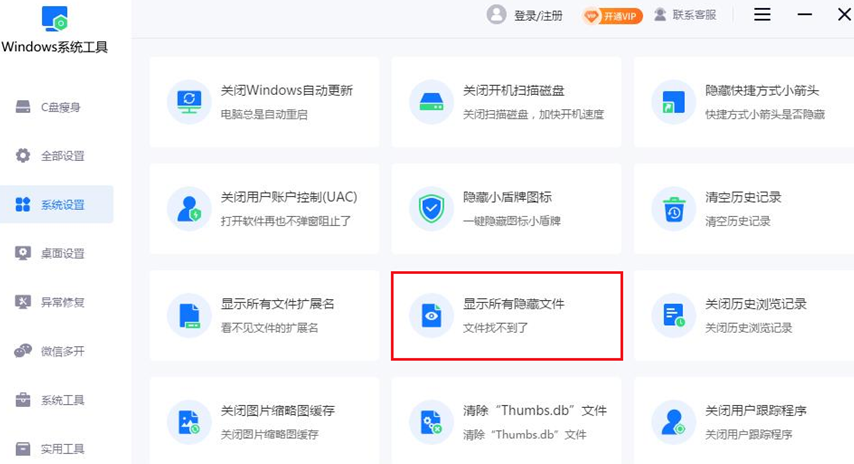
Task: Click the text 文件找不到了
Action: pyautogui.click(x=496, y=328)
